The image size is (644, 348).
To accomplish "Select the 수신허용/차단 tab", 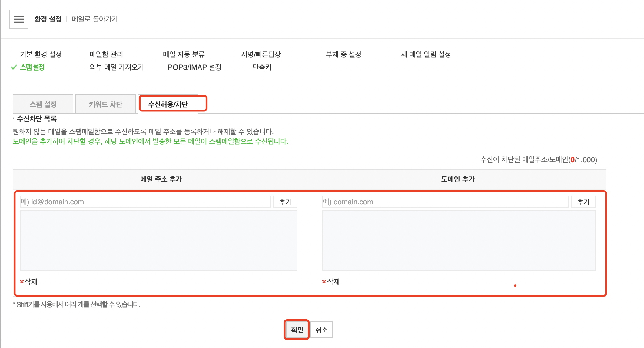I will 168,104.
